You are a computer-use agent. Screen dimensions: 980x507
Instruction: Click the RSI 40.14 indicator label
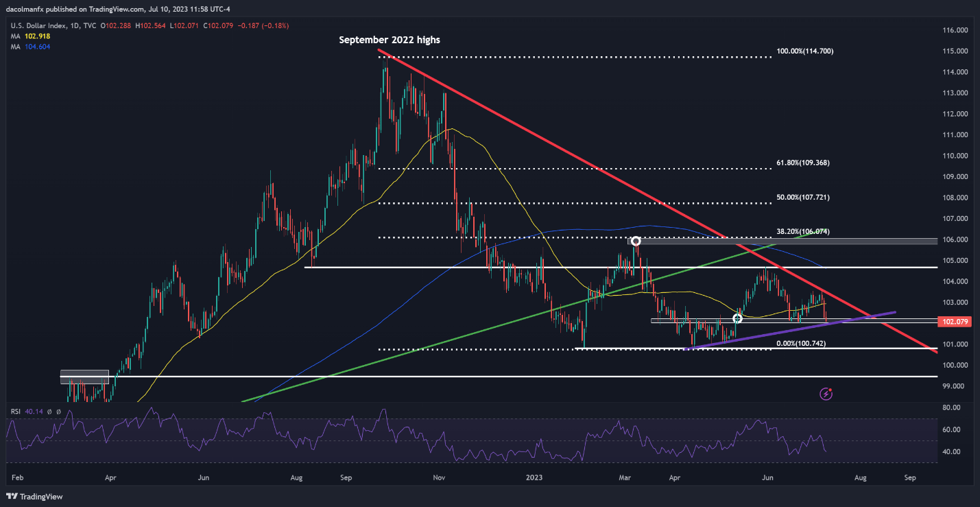(26, 412)
